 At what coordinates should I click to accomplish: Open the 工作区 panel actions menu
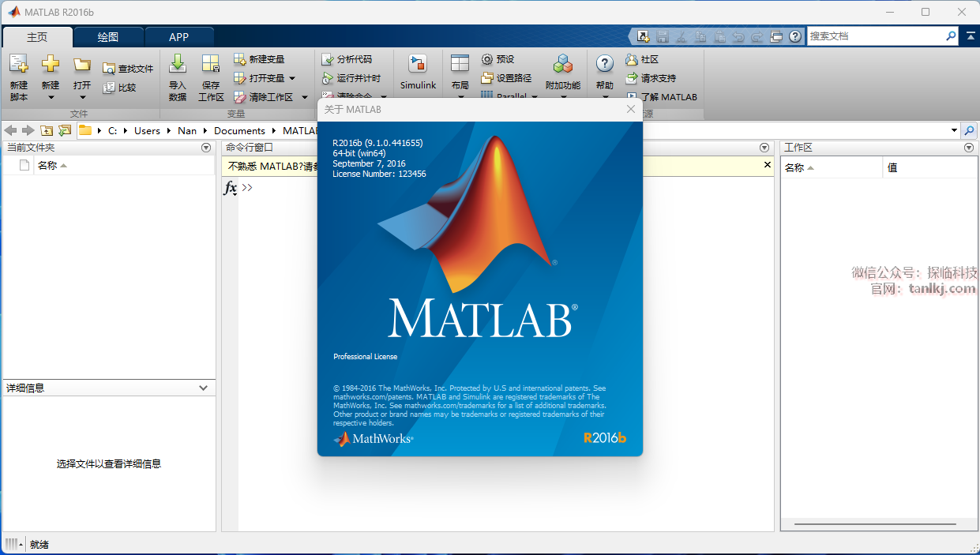click(x=969, y=148)
